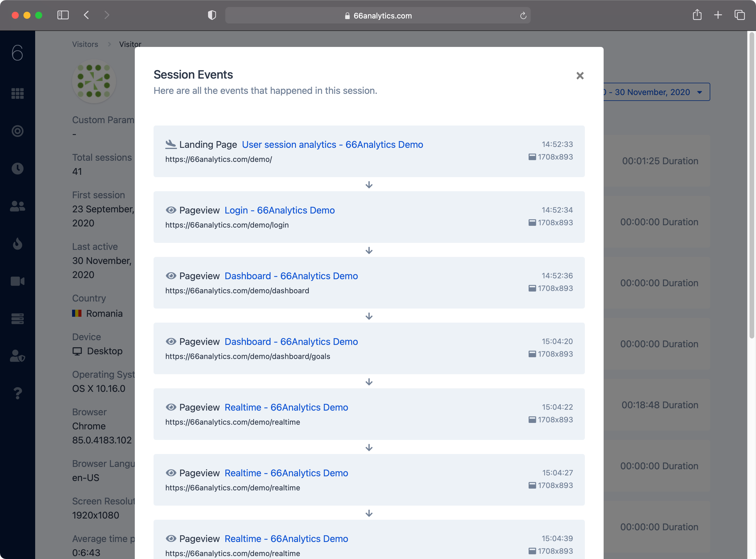Open Sessions via the clock sidebar icon

coord(17,168)
